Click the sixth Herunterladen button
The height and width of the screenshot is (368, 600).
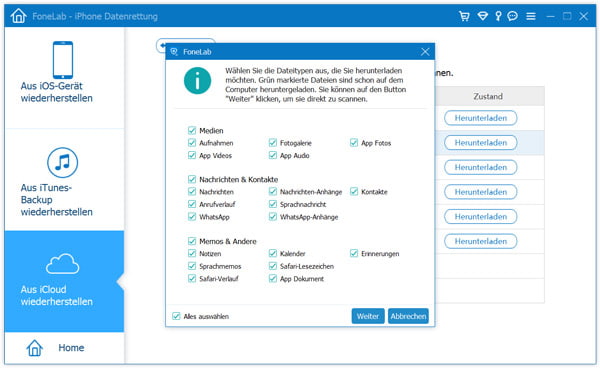coord(481,241)
